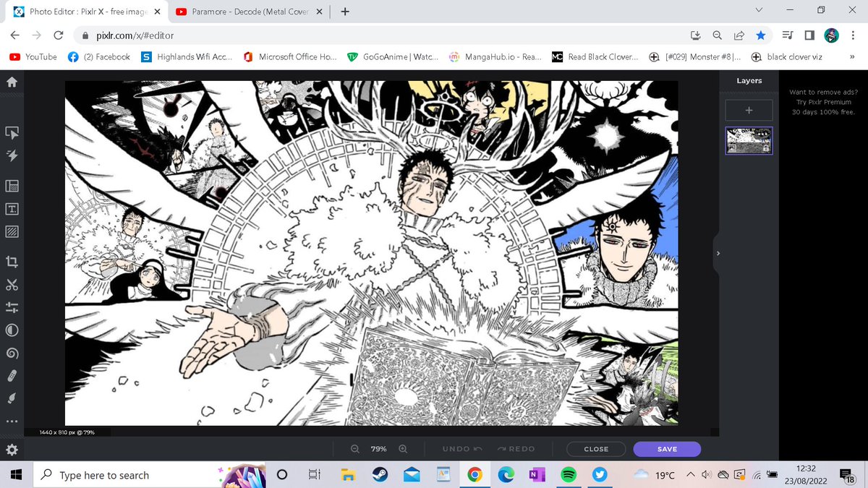Open Microsoft Office Ho... bookmark
Image resolution: width=868 pixels, height=488 pixels.
pyautogui.click(x=290, y=56)
